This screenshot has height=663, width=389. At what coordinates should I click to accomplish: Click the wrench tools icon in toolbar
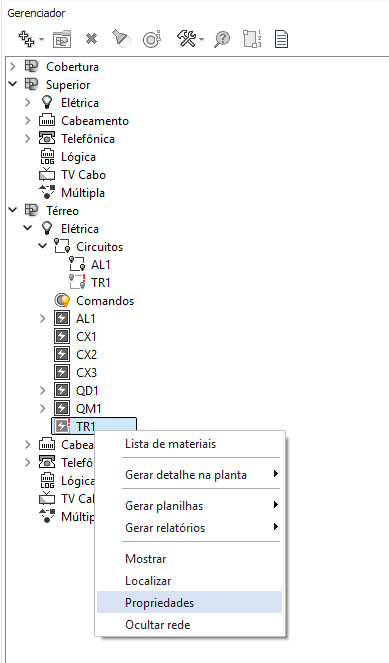186,39
